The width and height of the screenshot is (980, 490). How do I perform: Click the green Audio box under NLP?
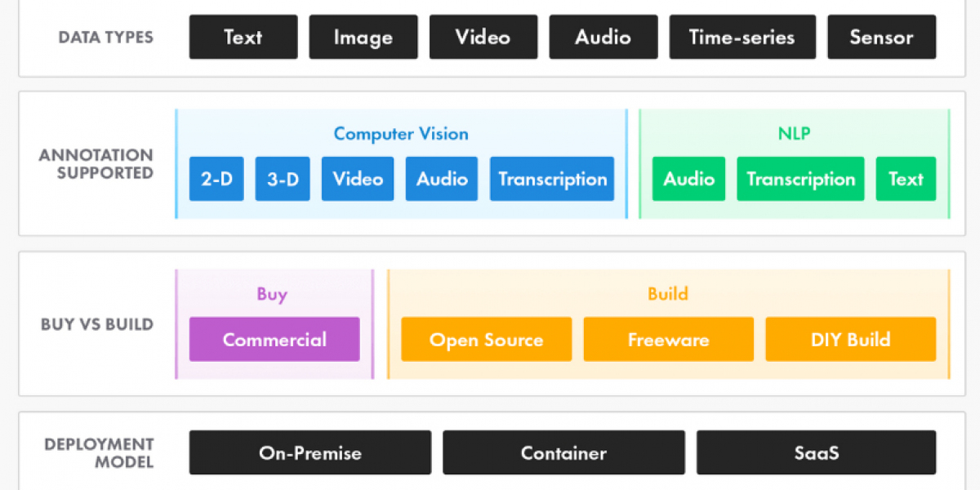(688, 179)
